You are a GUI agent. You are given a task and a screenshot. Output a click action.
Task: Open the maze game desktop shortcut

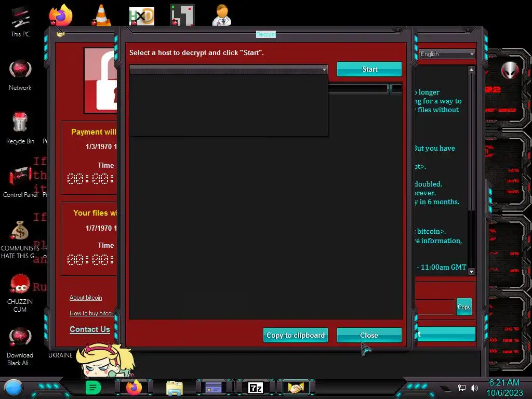coord(182,15)
